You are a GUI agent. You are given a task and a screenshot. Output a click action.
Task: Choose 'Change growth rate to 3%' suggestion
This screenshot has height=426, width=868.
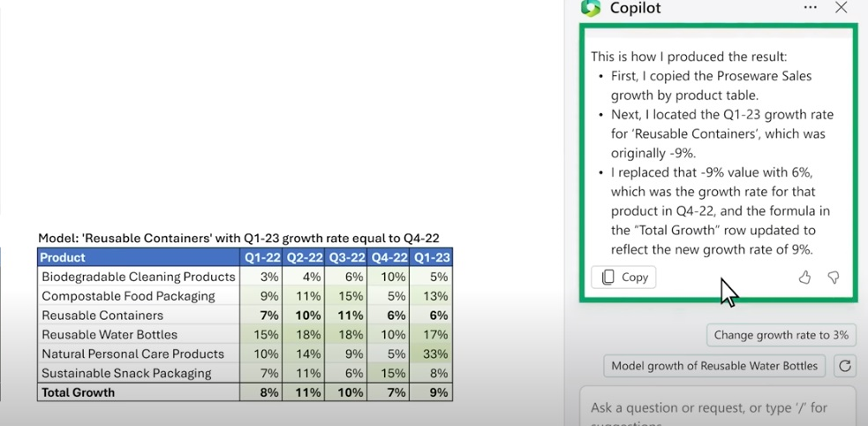click(x=781, y=335)
